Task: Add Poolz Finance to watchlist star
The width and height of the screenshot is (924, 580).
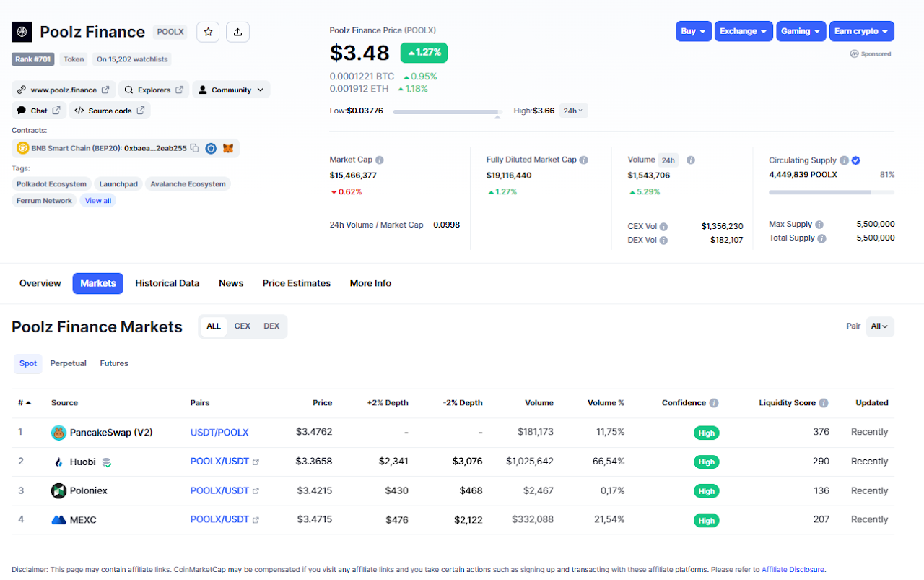Action: (208, 32)
